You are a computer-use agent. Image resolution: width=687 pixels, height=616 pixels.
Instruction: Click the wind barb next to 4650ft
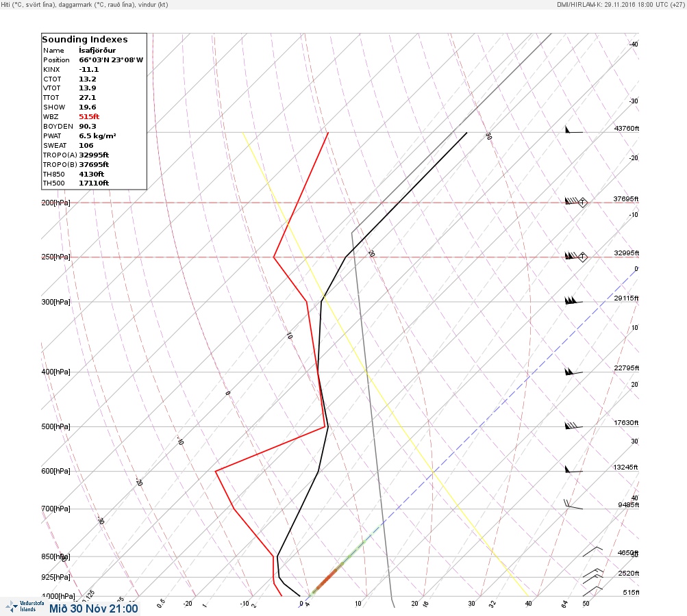pyautogui.click(x=592, y=552)
